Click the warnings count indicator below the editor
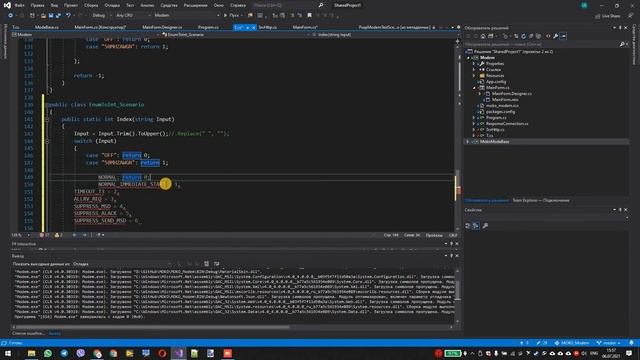640x360 pixels. coord(58,235)
